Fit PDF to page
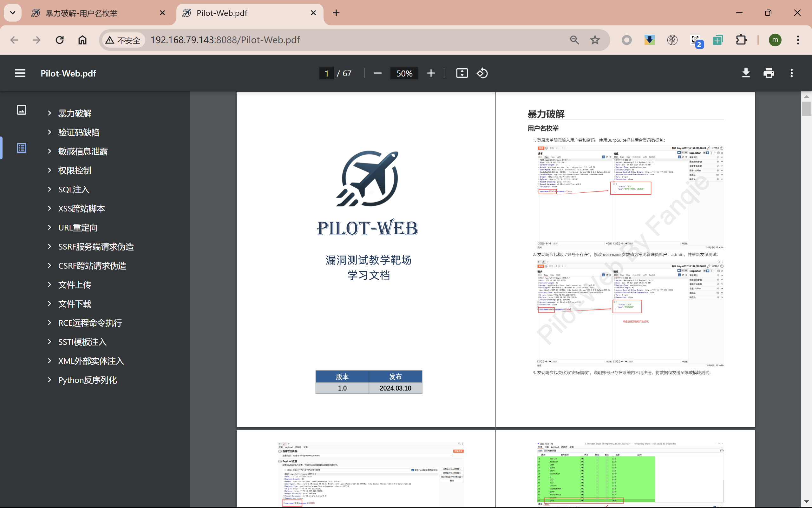The image size is (812, 508). click(462, 73)
